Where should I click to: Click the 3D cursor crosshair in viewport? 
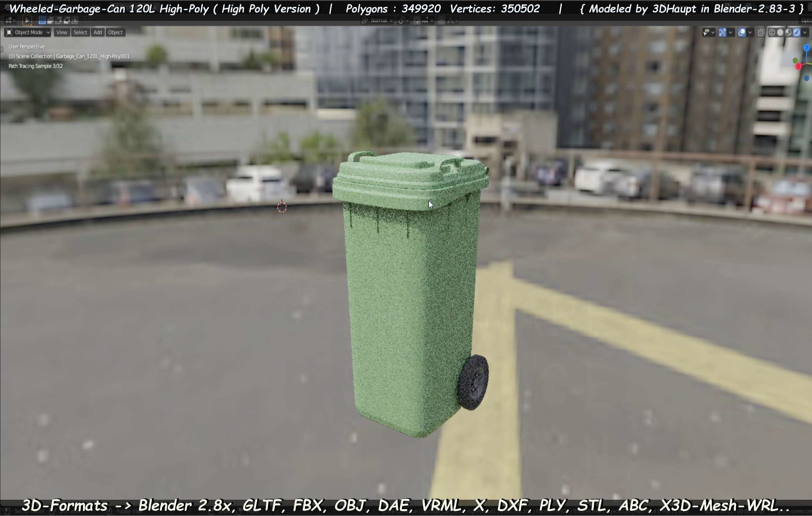click(x=282, y=207)
